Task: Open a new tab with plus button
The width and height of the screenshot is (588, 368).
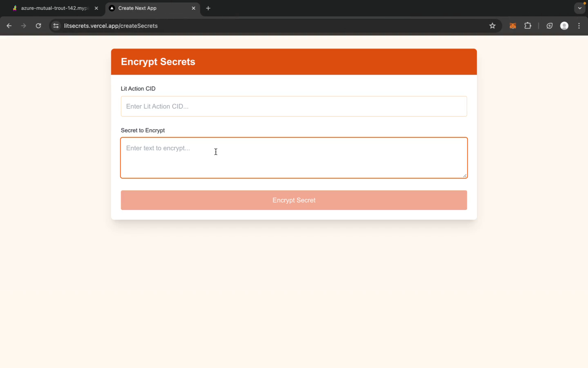Action: 208,8
